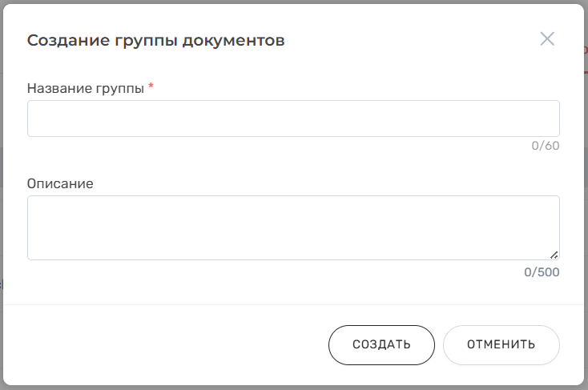Dismiss the modal using the top-right cross
The width and height of the screenshot is (588, 390).
coord(547,39)
